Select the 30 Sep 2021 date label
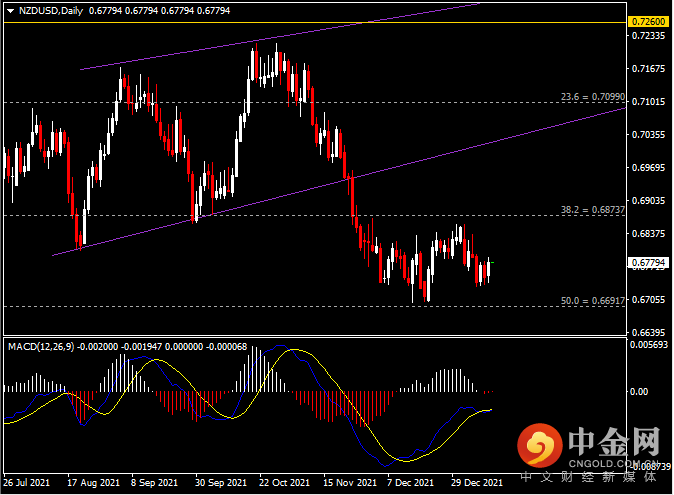This screenshot has width=674, height=495. pos(221,483)
